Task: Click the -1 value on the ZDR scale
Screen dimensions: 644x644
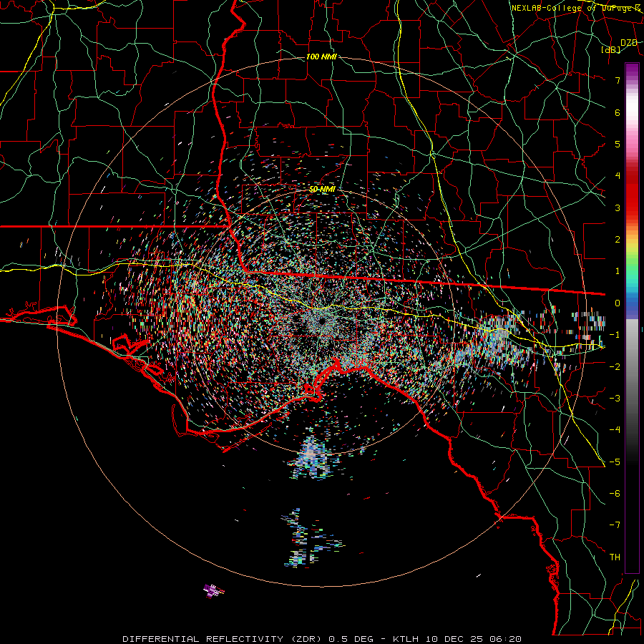Action: (615, 335)
